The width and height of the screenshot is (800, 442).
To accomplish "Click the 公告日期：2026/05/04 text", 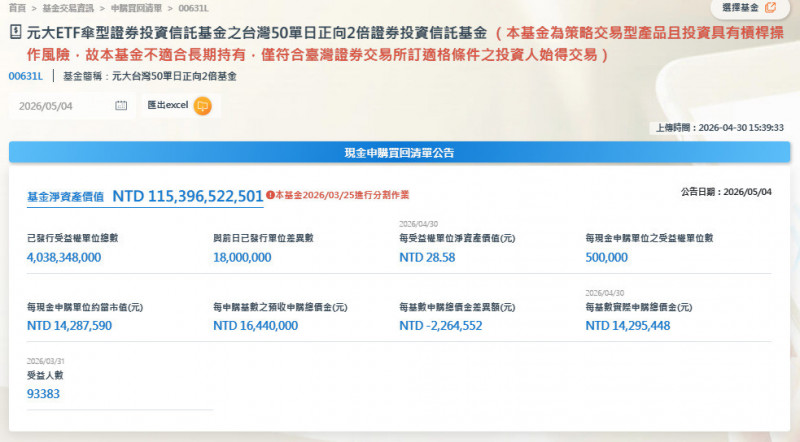I will pos(726,192).
